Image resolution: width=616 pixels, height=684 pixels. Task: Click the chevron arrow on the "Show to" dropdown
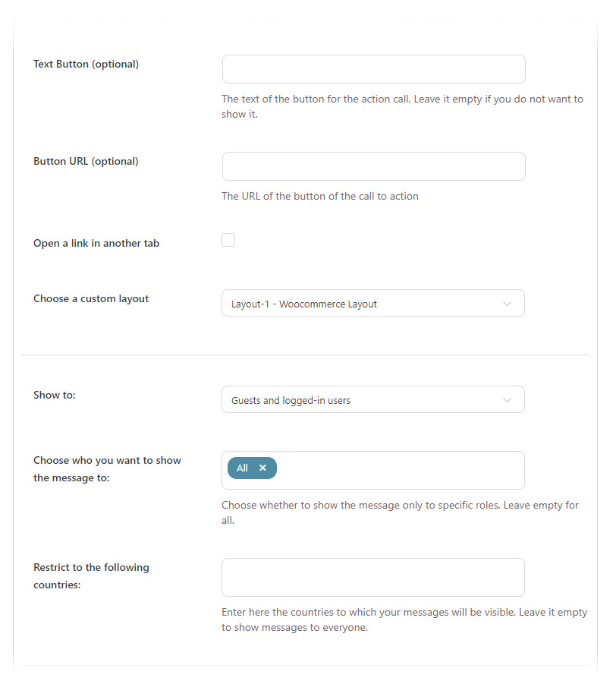pyautogui.click(x=508, y=400)
